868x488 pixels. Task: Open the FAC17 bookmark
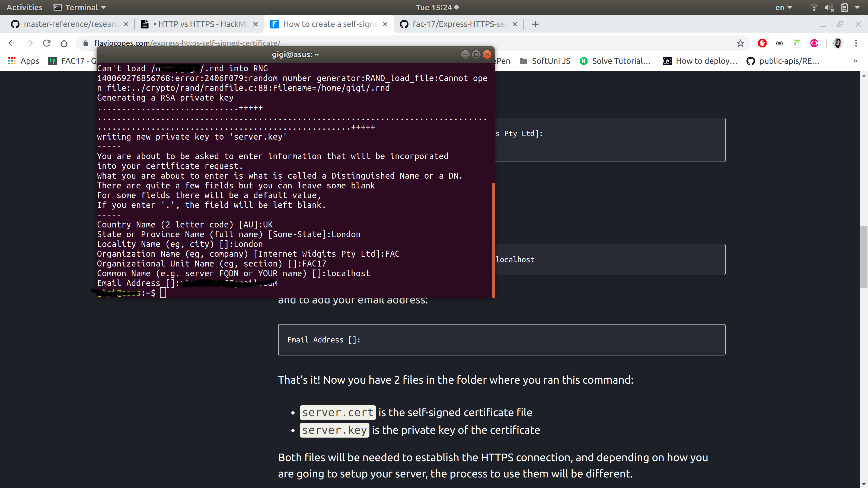pyautogui.click(x=72, y=61)
